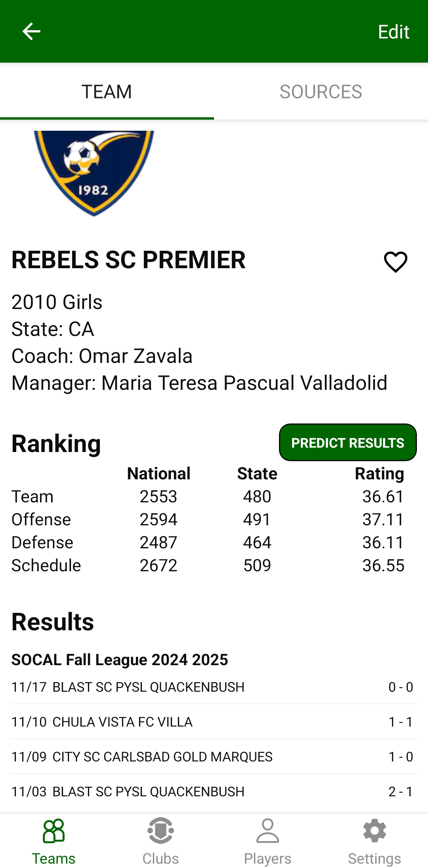Viewport: 428px width, 868px height.
Task: Select the TEAM tab
Action: [x=107, y=92]
